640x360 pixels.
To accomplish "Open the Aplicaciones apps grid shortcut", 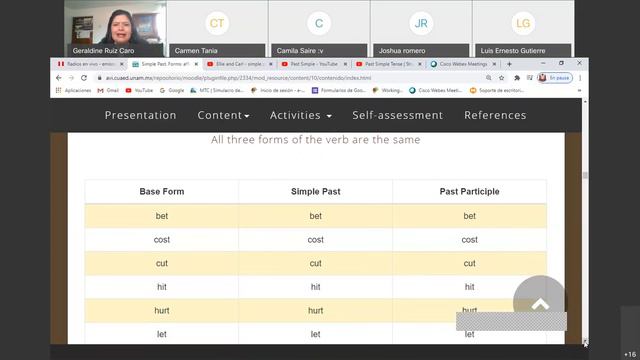I will click(73, 91).
